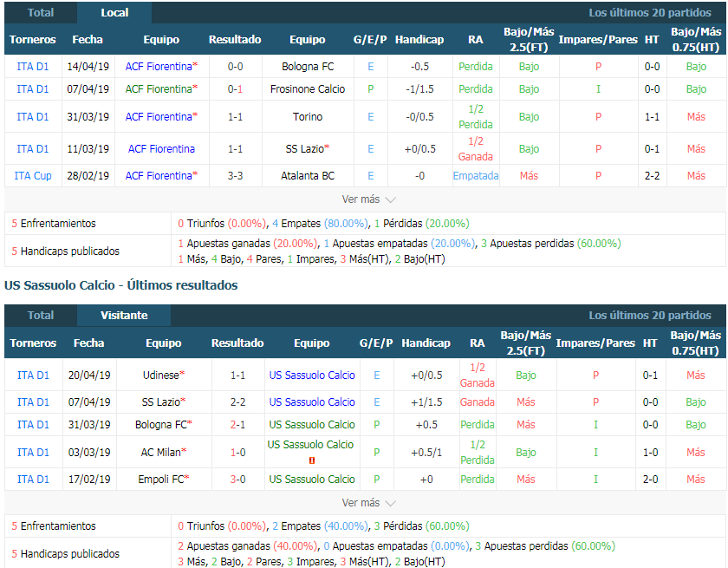Click the date 31/03/19 in Torino row
728x568 pixels.
[x=88, y=116]
